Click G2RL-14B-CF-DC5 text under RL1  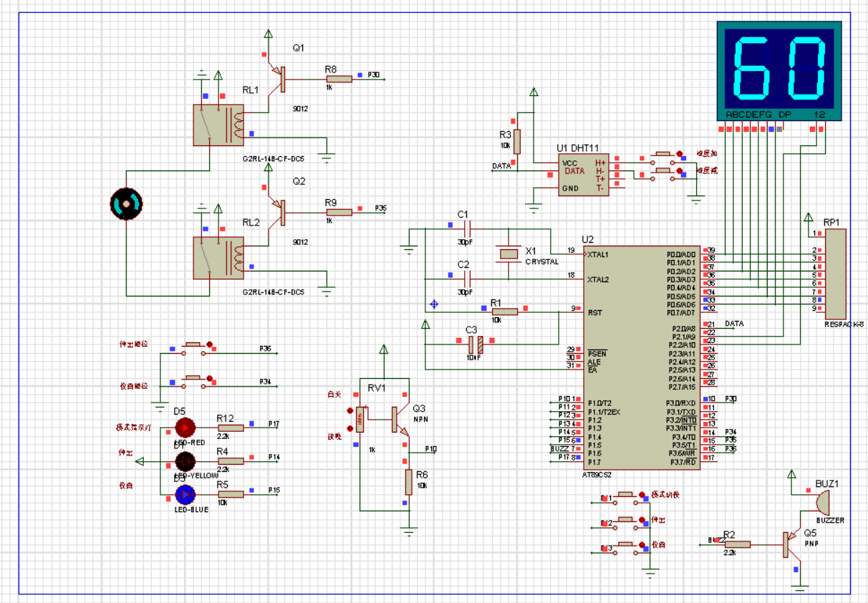click(274, 159)
